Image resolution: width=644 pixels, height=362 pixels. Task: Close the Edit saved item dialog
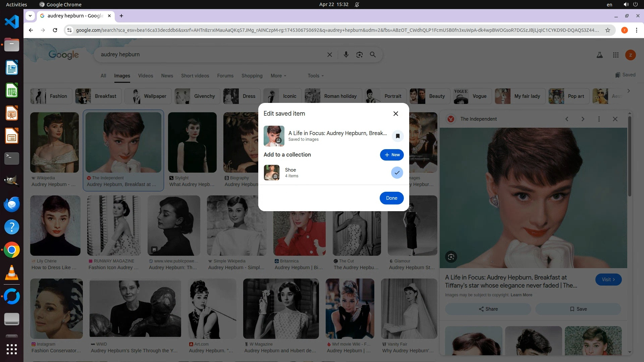tap(396, 114)
